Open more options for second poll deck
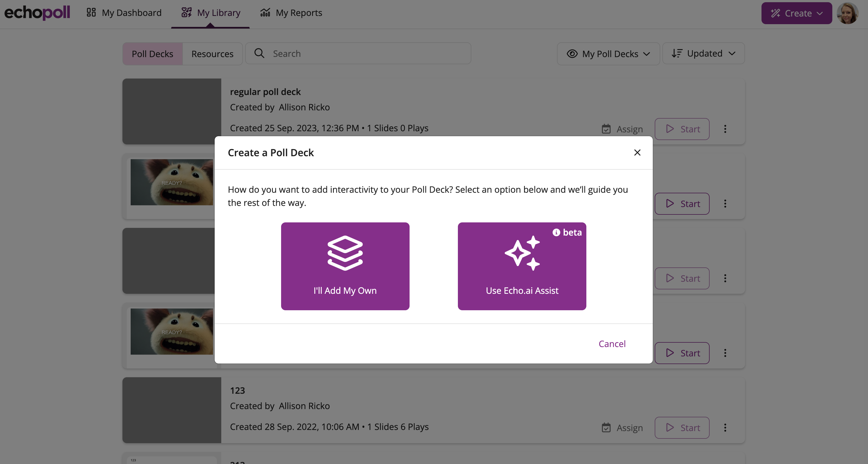This screenshot has width=868, height=464. coord(725,203)
